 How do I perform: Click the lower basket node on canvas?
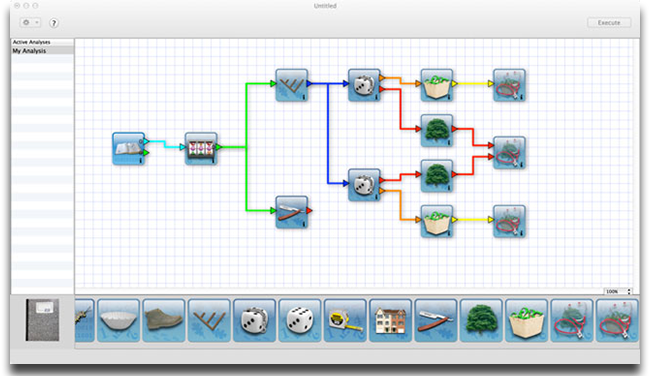(437, 221)
